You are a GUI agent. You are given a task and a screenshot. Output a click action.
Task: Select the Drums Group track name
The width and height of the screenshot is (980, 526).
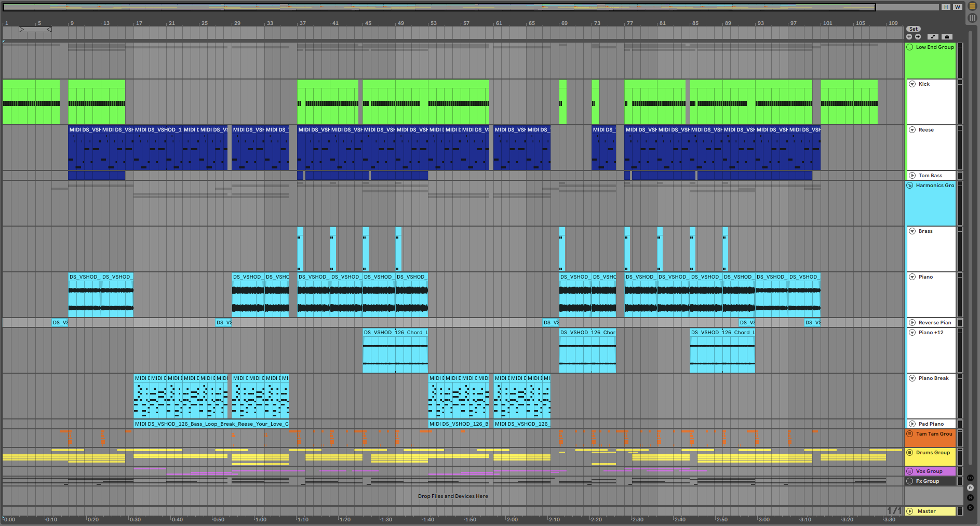[933, 453]
